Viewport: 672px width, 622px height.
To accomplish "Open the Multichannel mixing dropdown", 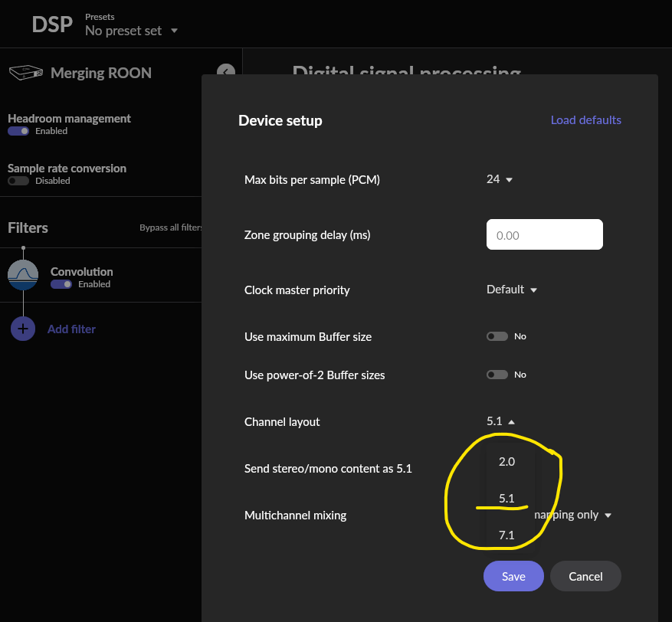I will click(x=572, y=515).
